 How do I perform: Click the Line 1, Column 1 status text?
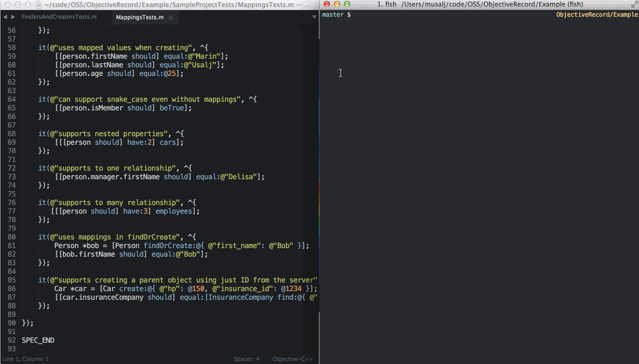(x=25, y=359)
